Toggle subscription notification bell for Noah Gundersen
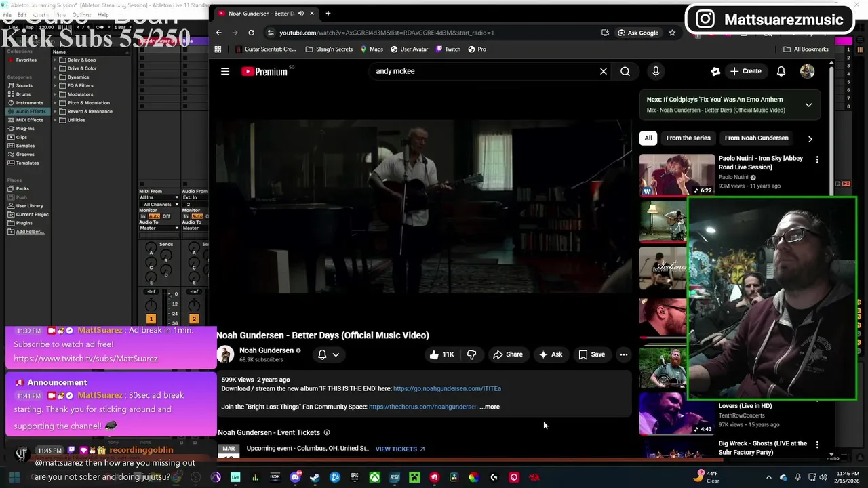 (x=322, y=354)
